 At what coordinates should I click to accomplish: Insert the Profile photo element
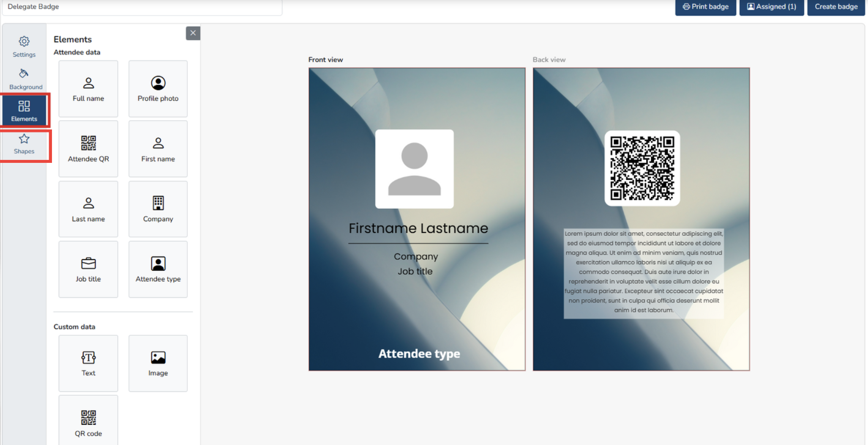(158, 89)
